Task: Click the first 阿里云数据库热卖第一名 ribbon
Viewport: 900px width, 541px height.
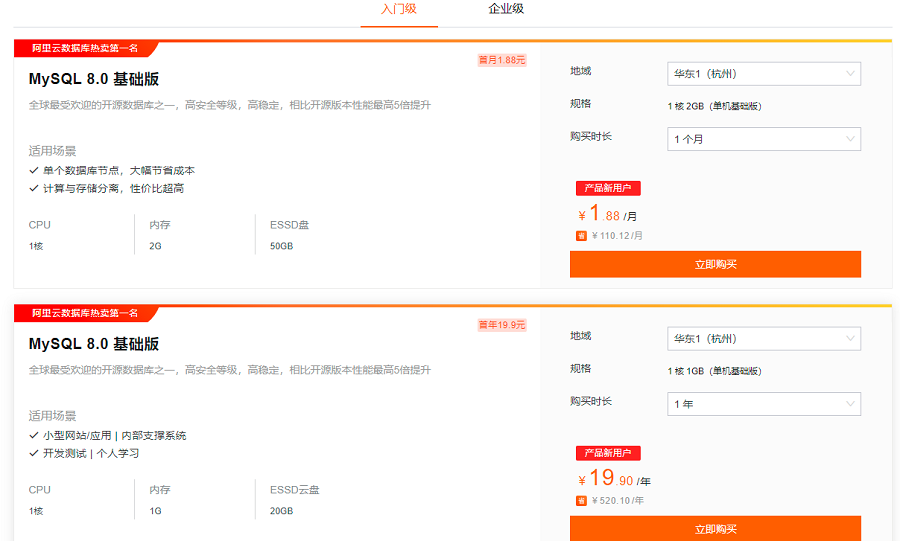Action: pyautogui.click(x=85, y=48)
